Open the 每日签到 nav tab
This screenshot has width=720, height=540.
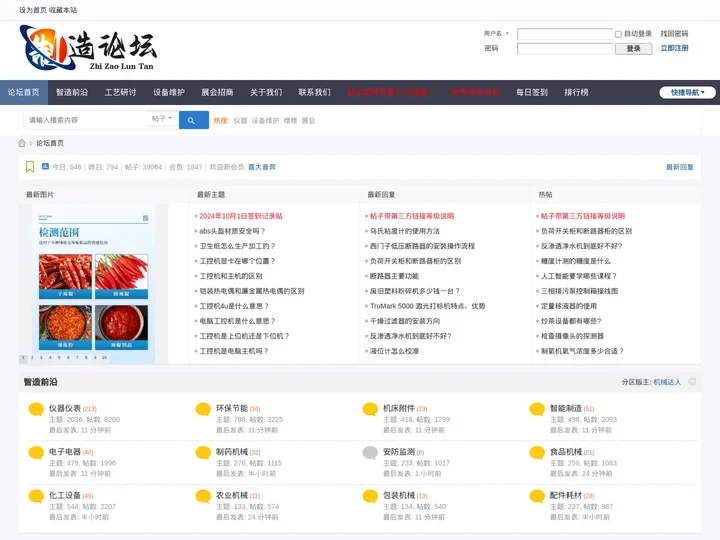click(x=532, y=92)
